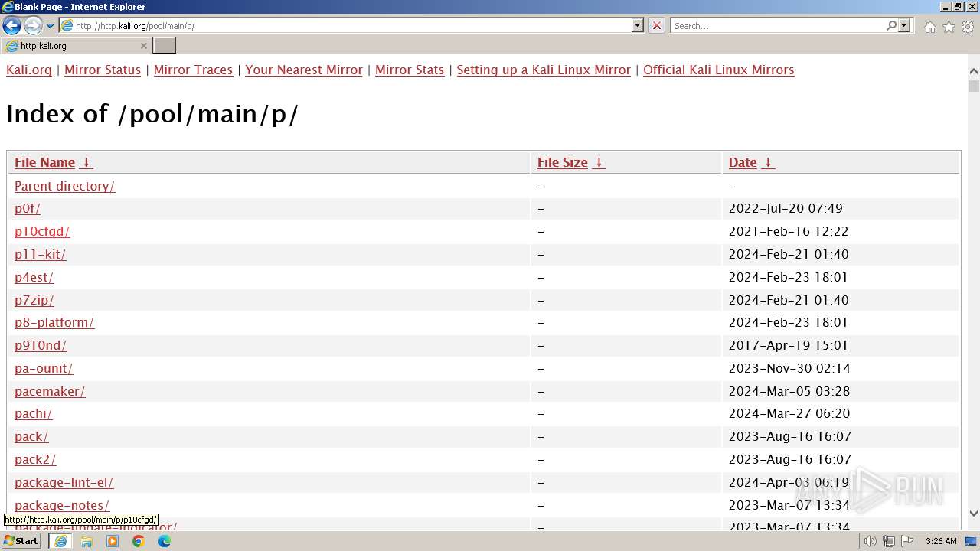Open the Mirror Status link

point(103,70)
